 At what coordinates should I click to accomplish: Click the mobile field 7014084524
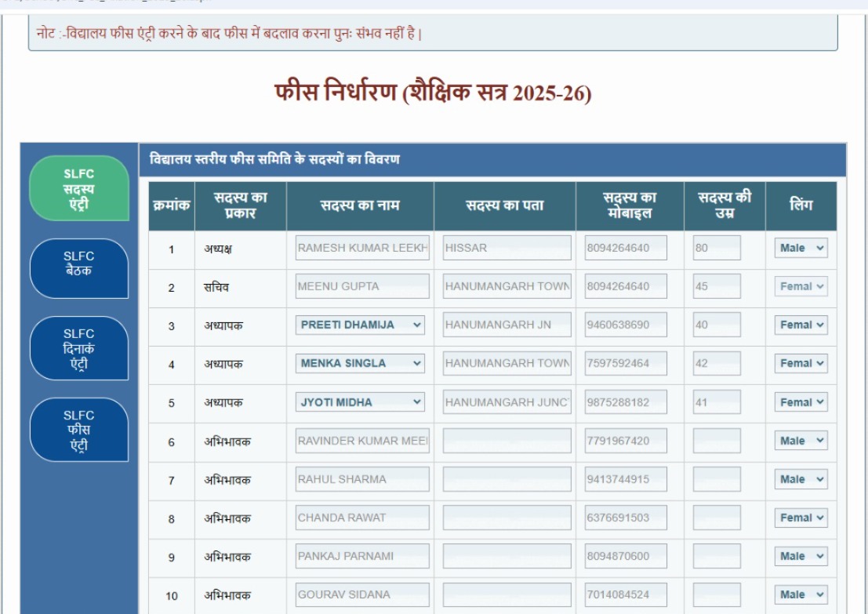pos(626,594)
